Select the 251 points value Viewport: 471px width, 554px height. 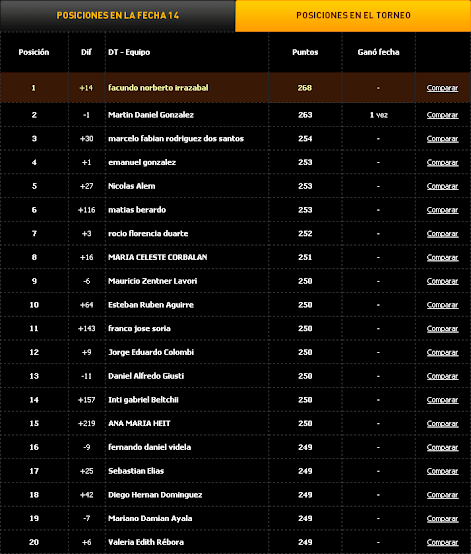click(x=305, y=257)
